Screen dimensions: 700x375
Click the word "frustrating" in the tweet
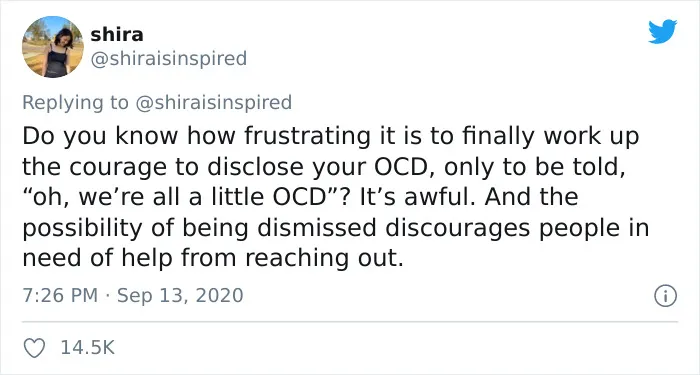[x=307, y=137]
